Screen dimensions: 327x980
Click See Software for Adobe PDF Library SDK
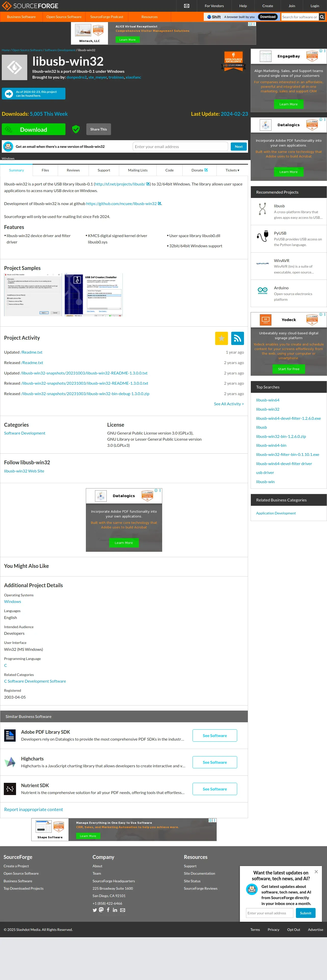point(215,735)
